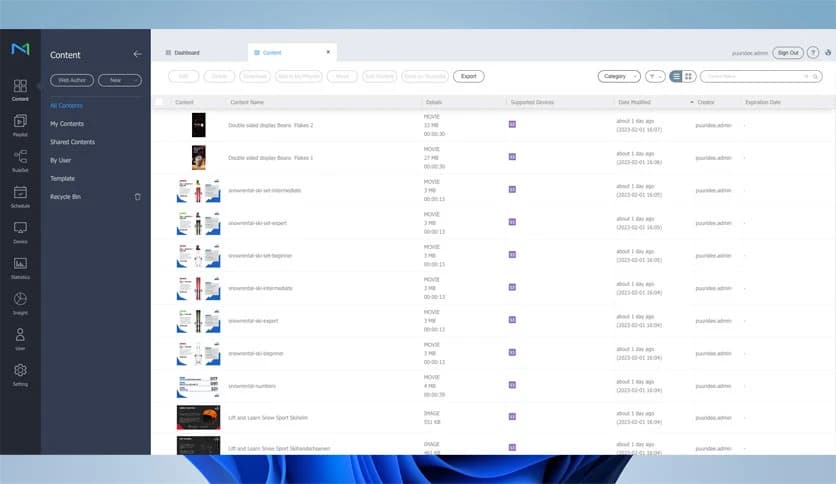The width and height of the screenshot is (836, 484).
Task: Click supported device icon for Flakes 2 row
Action: (x=512, y=124)
